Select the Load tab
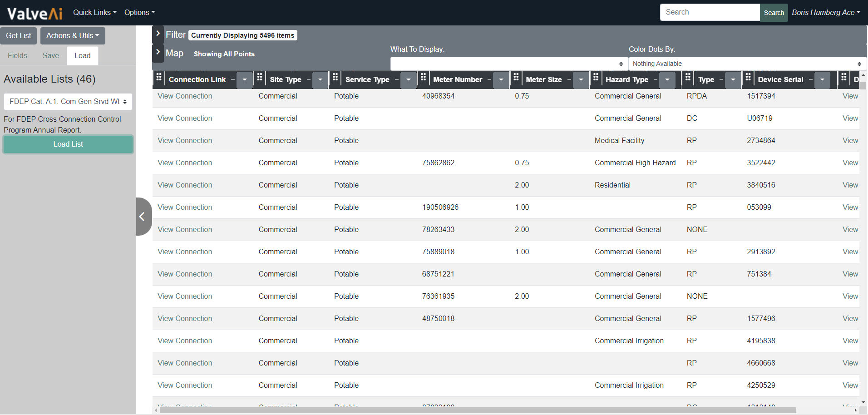This screenshot has height=415, width=868. point(83,55)
